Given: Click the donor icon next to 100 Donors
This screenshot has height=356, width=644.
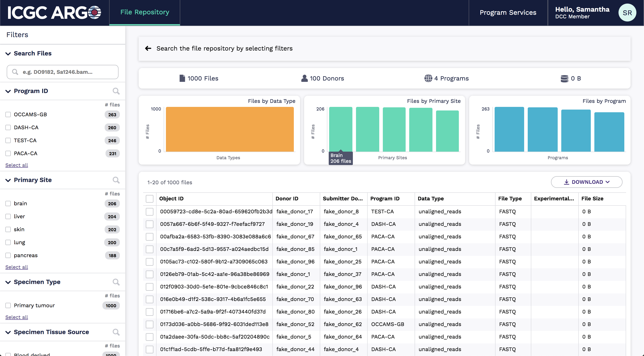Looking at the screenshot, I should [x=304, y=78].
